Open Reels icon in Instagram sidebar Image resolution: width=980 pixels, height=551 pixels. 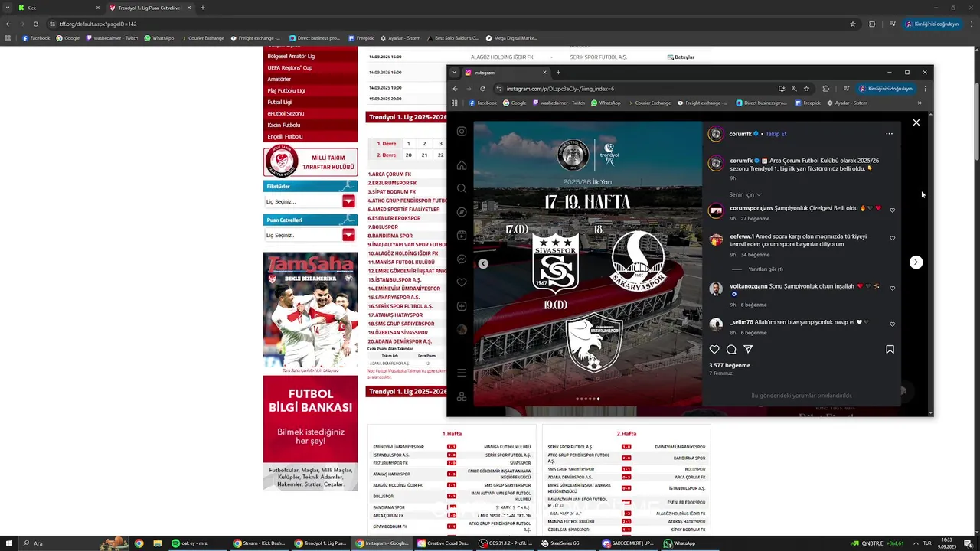(x=462, y=236)
